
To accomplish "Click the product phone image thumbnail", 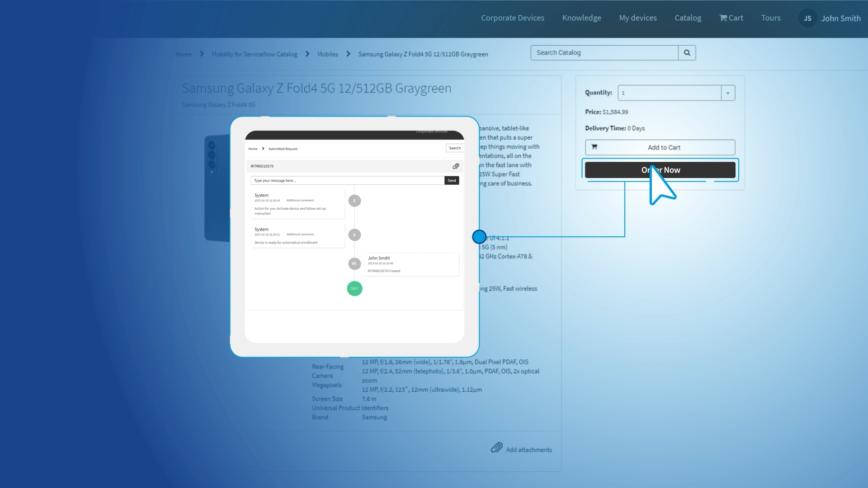I will 217,188.
